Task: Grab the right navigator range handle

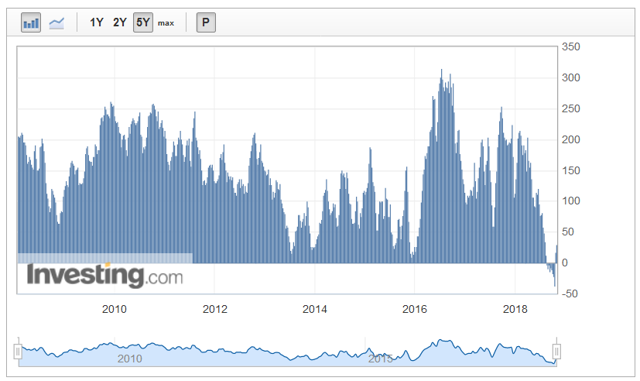Action: pos(556,351)
